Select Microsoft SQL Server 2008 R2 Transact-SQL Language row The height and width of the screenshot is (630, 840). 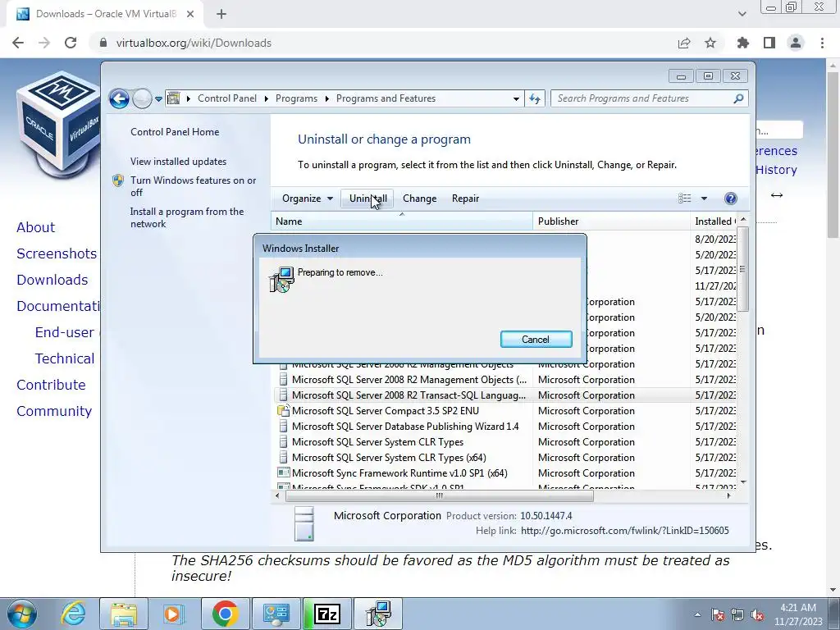(x=504, y=395)
